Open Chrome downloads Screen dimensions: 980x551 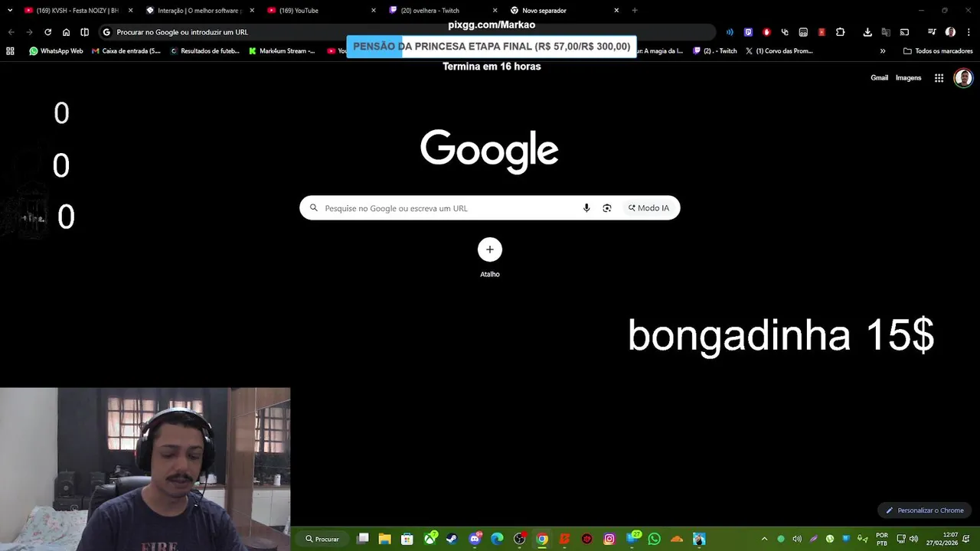[867, 32]
